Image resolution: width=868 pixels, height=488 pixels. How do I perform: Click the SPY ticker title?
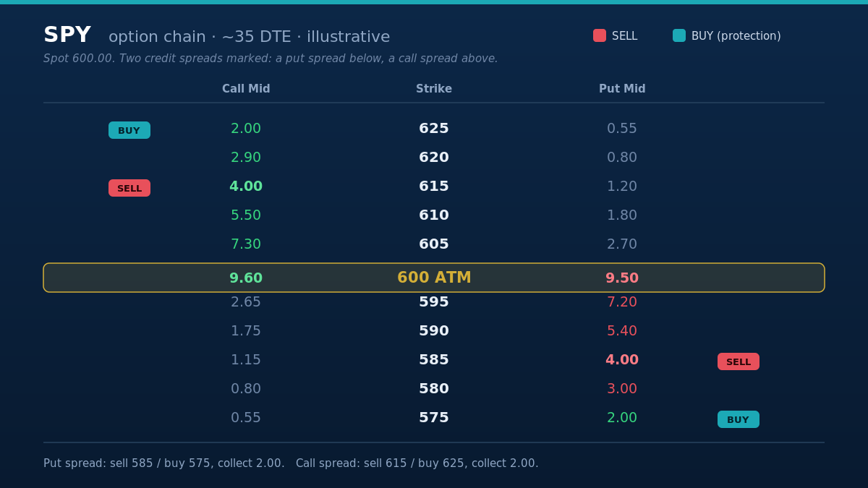pos(67,35)
